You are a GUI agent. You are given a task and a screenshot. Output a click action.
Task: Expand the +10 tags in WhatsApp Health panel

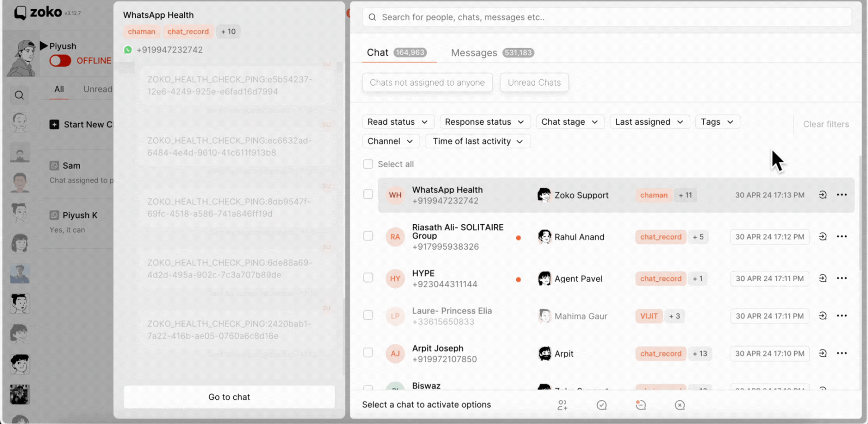(228, 32)
